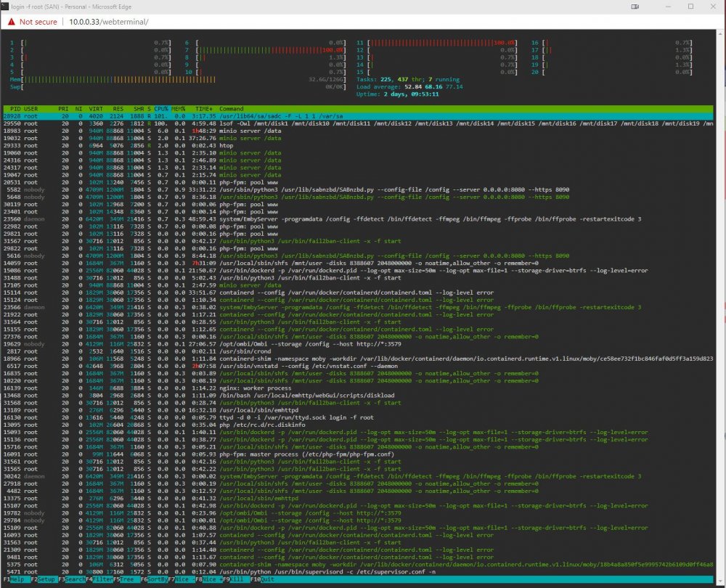Select the containerd-shim row 18966

coord(358,359)
